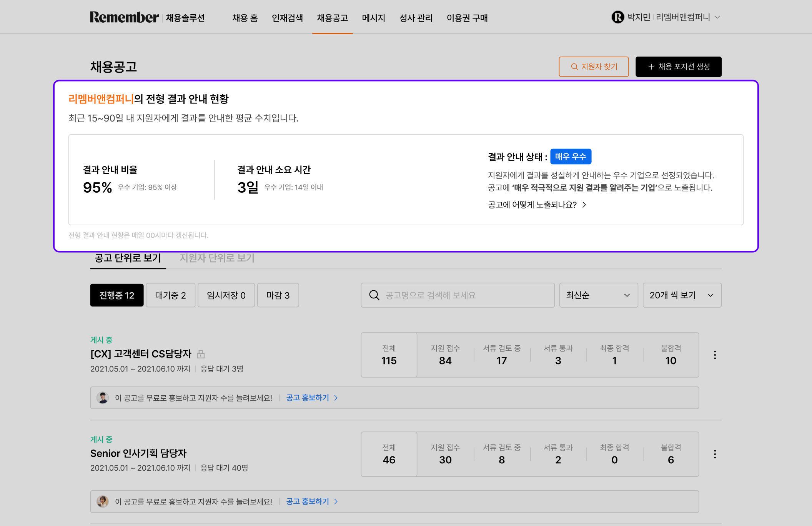
Task: Open more options for Senior 인사기획 posting
Action: click(715, 454)
